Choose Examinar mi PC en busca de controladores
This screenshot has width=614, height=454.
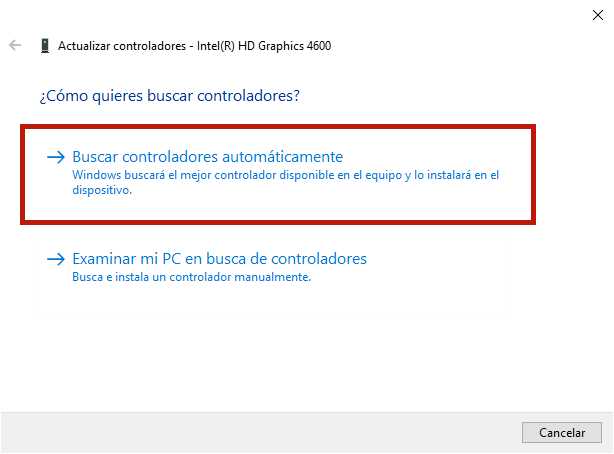219,259
